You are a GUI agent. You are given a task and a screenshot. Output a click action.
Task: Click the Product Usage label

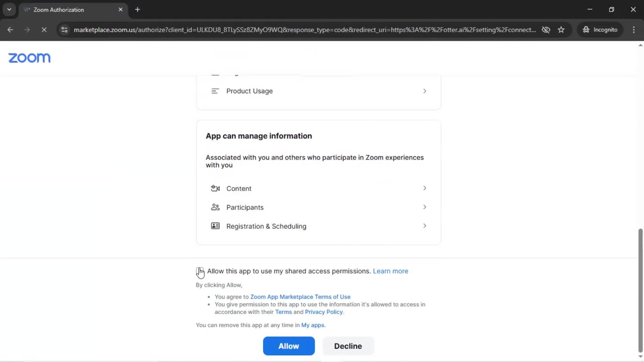pyautogui.click(x=250, y=91)
